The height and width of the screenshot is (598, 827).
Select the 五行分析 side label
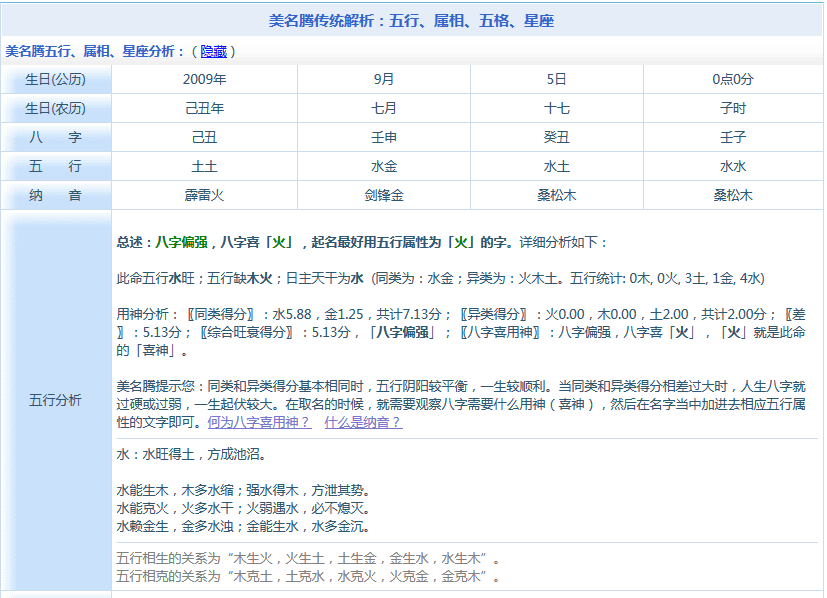pos(56,400)
